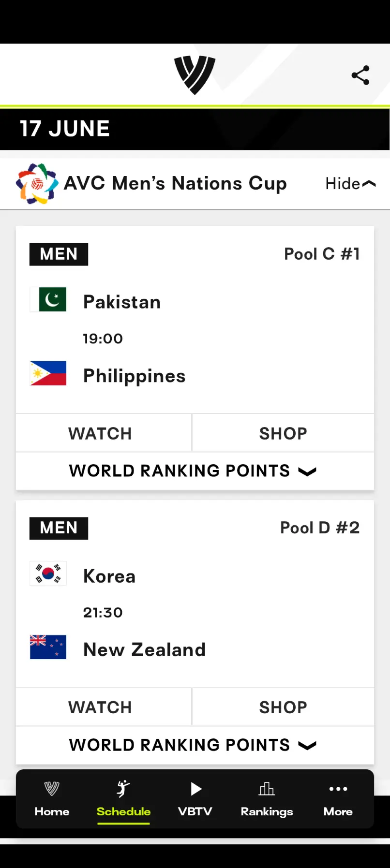Tap the New Zealand flag icon

pyautogui.click(x=48, y=647)
